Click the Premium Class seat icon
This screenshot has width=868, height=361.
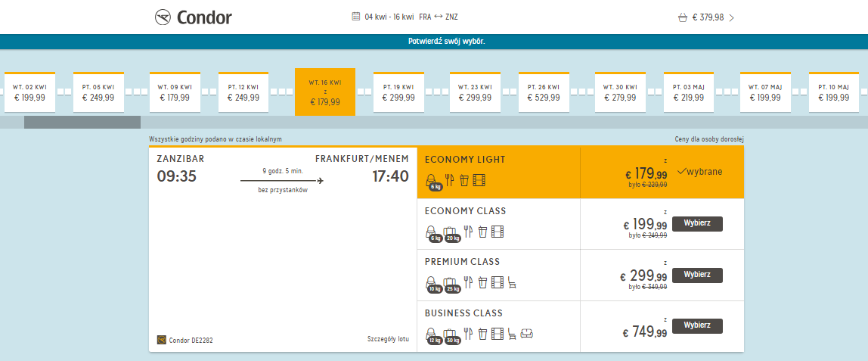512,282
